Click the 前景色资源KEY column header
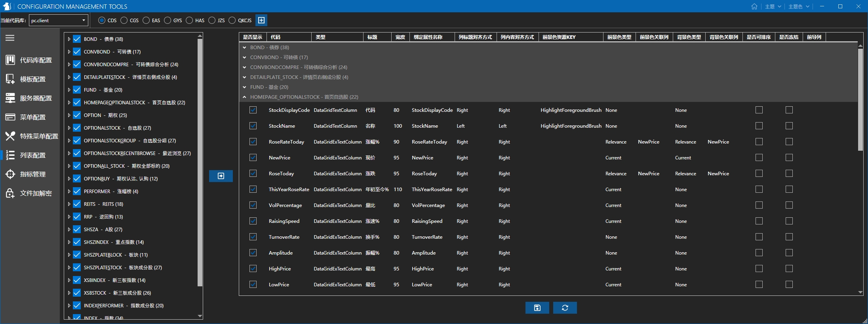Screen dimensions: 868x324 tap(571, 37)
